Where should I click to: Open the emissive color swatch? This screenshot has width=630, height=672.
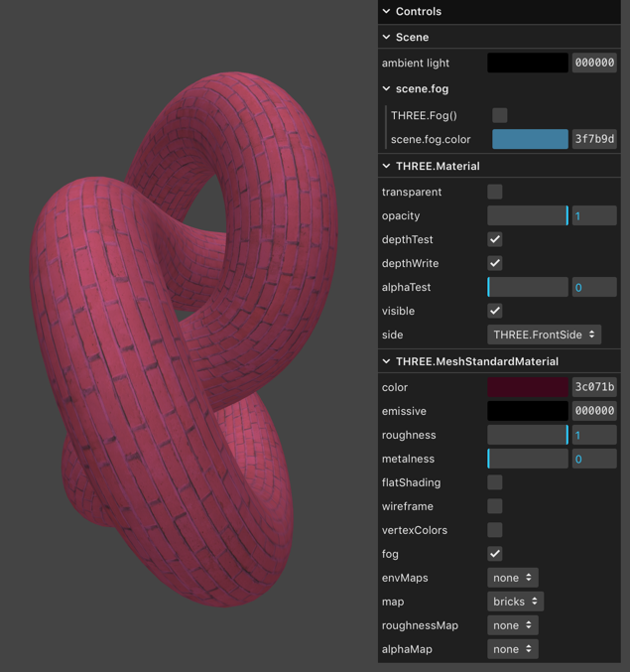coord(528,411)
